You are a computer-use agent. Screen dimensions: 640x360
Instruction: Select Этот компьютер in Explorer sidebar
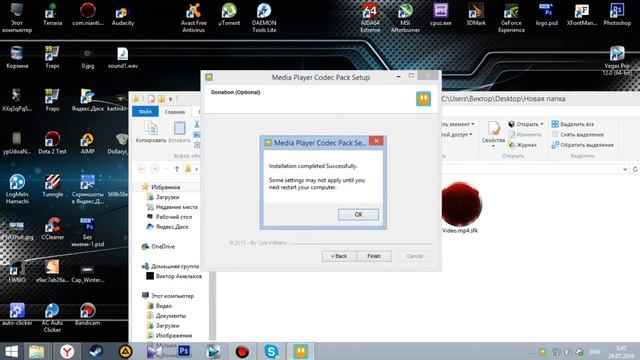[x=168, y=296]
